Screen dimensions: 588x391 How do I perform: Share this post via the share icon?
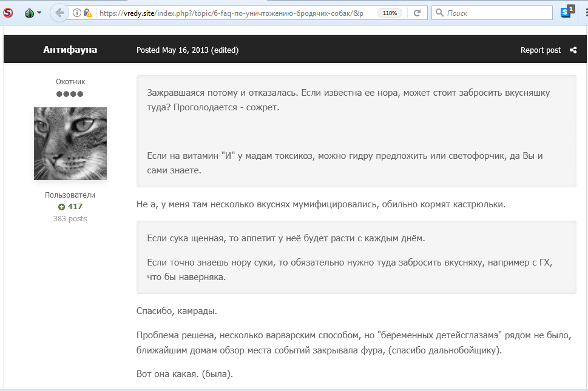(x=573, y=50)
